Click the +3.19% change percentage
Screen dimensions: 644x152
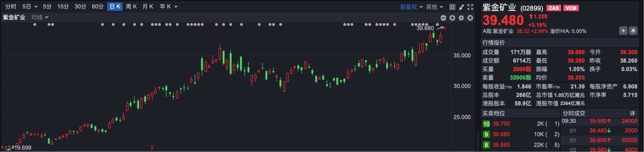[x=538, y=25]
